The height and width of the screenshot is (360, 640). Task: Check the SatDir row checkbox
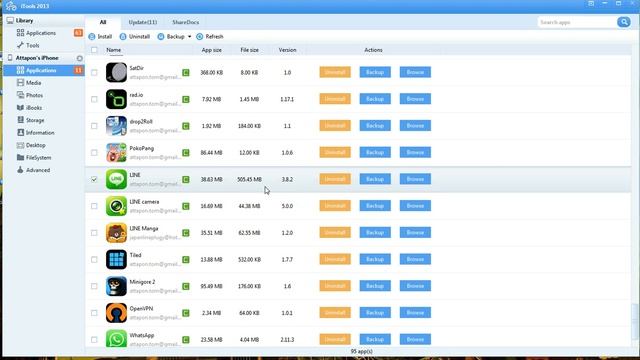[x=94, y=73]
